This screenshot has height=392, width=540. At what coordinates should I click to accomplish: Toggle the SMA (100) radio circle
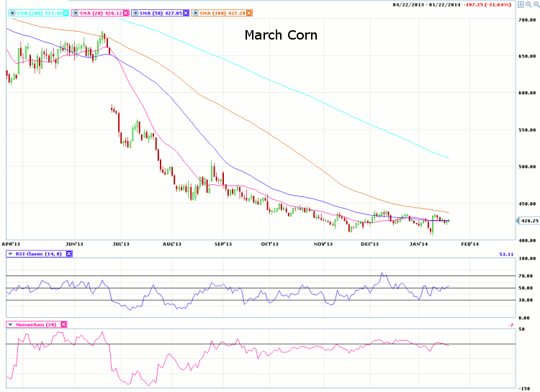pos(196,13)
